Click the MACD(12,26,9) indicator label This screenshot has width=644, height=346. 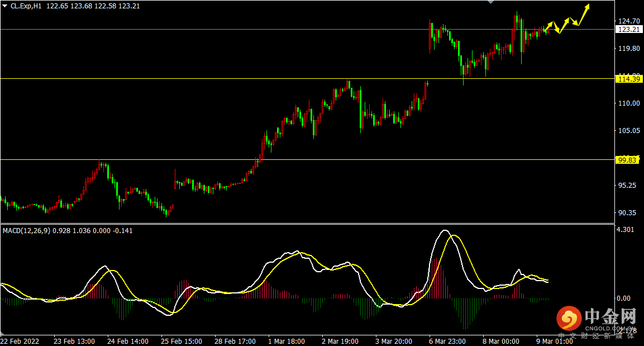[x=26, y=230]
